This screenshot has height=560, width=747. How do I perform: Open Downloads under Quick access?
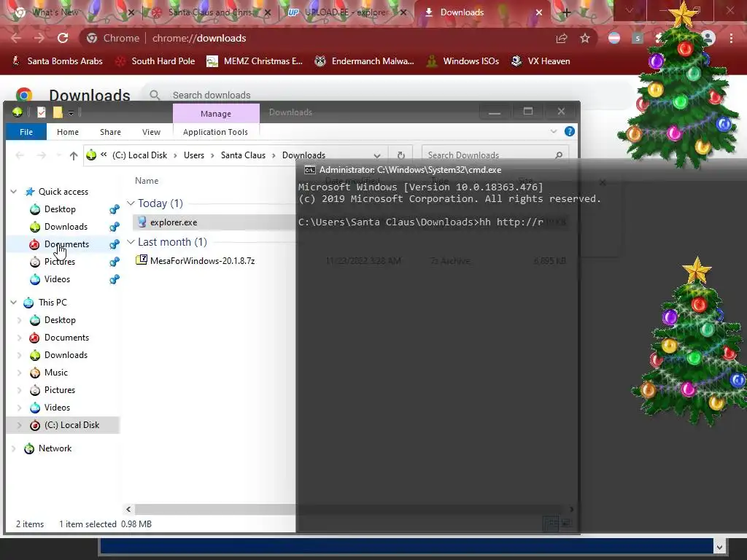coord(66,227)
